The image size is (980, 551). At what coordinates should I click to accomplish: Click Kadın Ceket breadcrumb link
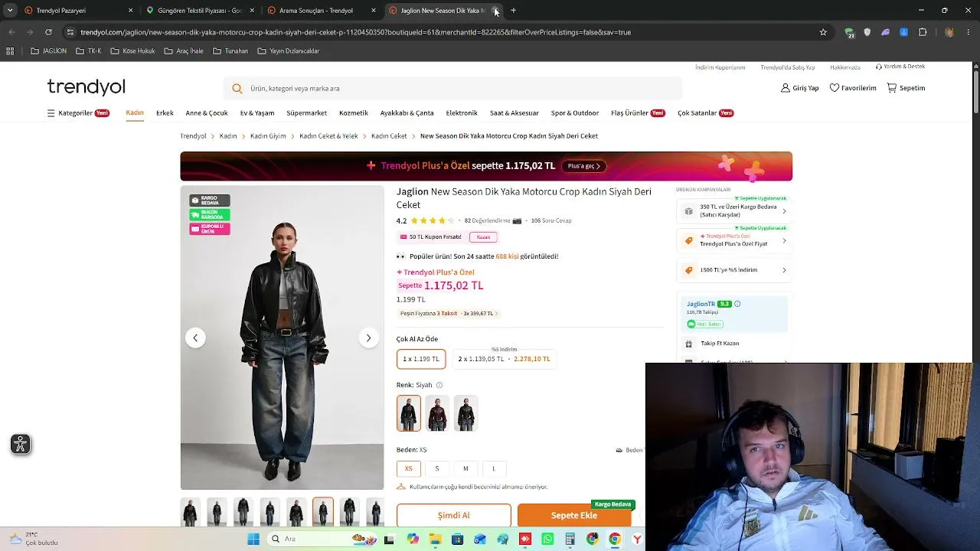(389, 136)
